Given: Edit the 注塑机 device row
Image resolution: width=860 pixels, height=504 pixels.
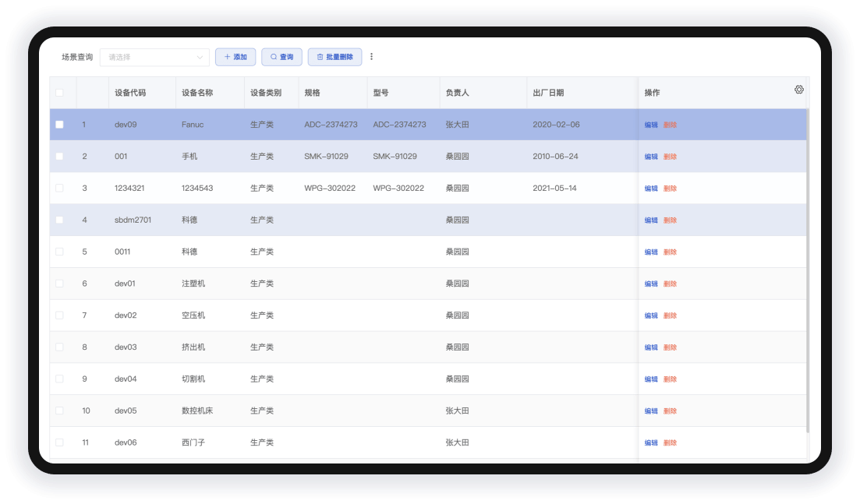Looking at the screenshot, I should (651, 284).
